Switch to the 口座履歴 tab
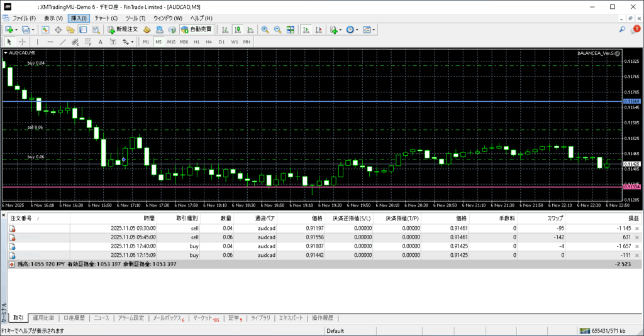 pos(74,318)
